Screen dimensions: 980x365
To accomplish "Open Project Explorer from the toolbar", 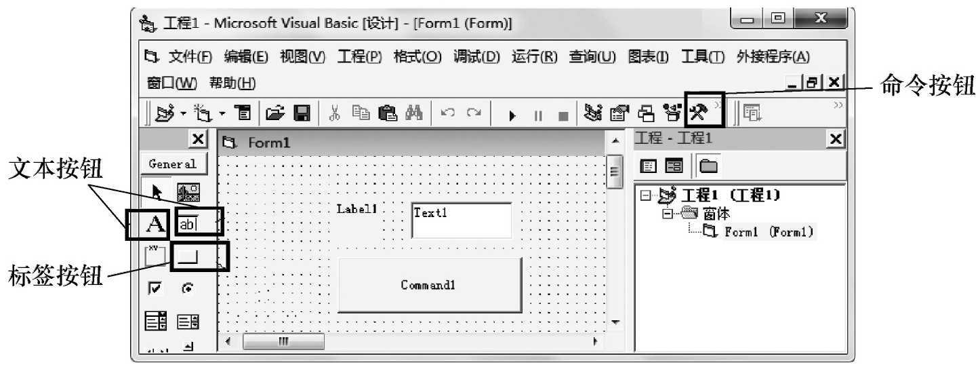I will pyautogui.click(x=594, y=114).
